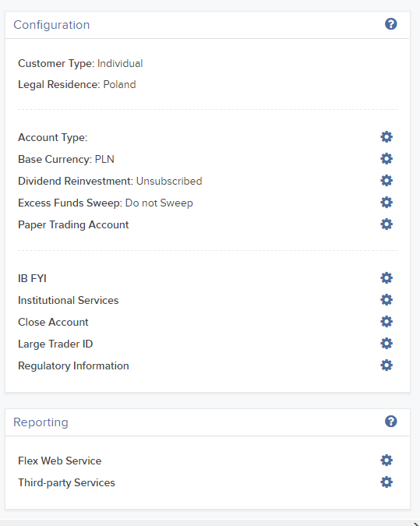The width and height of the screenshot is (420, 526).
Task: Click the Close Account text
Action: click(x=53, y=322)
